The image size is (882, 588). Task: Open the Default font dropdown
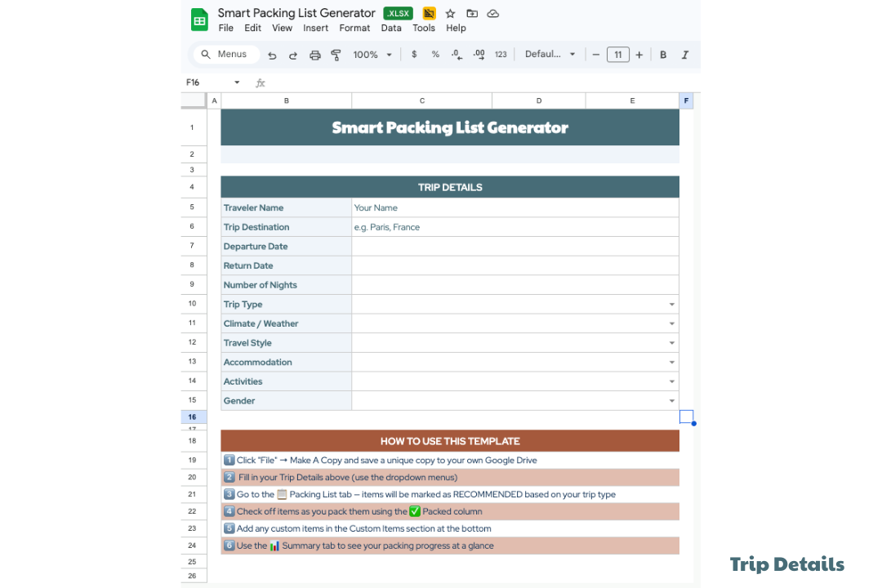pyautogui.click(x=550, y=54)
